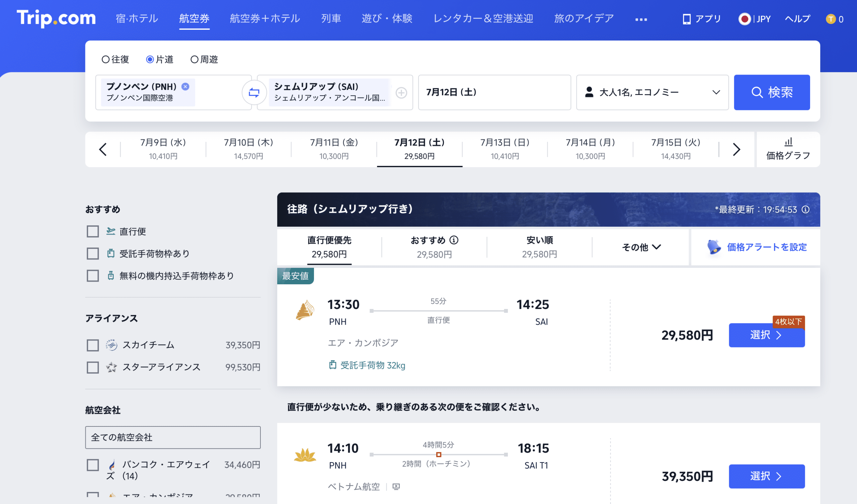857x504 pixels.
Task: Choose 7月9日 (水) 10,410円 date
Action: (x=163, y=149)
